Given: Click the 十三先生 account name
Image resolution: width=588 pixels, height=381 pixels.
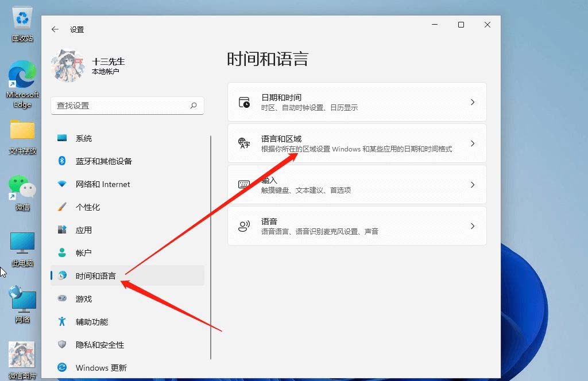Looking at the screenshot, I should click(x=109, y=61).
